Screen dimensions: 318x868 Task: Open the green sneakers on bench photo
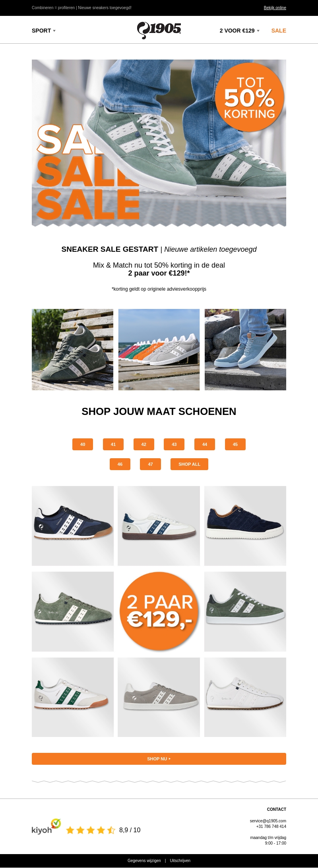72,349
